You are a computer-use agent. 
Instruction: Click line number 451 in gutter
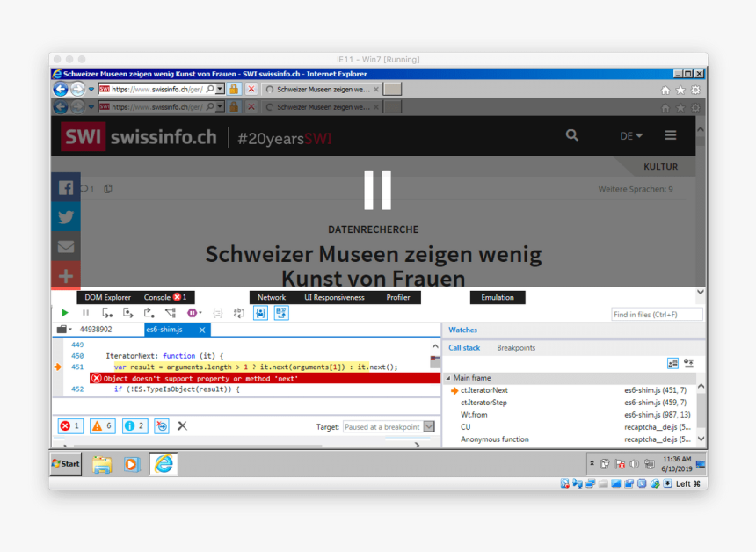point(77,367)
